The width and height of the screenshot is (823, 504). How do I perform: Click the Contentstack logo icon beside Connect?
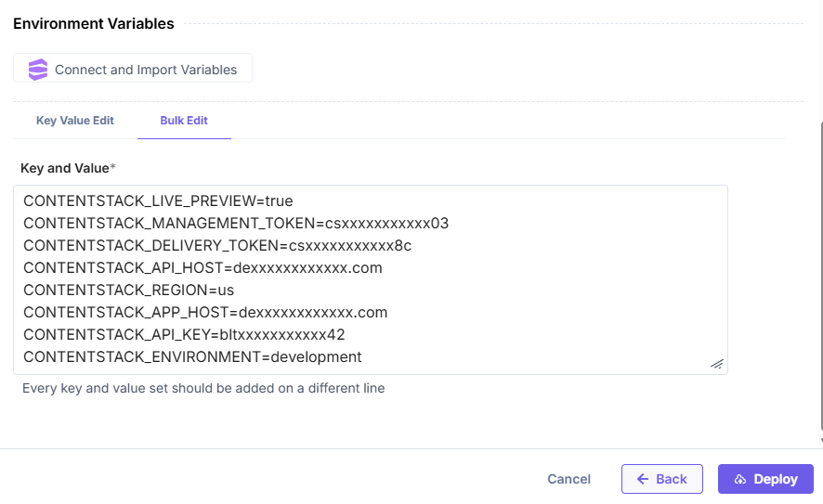click(x=37, y=70)
